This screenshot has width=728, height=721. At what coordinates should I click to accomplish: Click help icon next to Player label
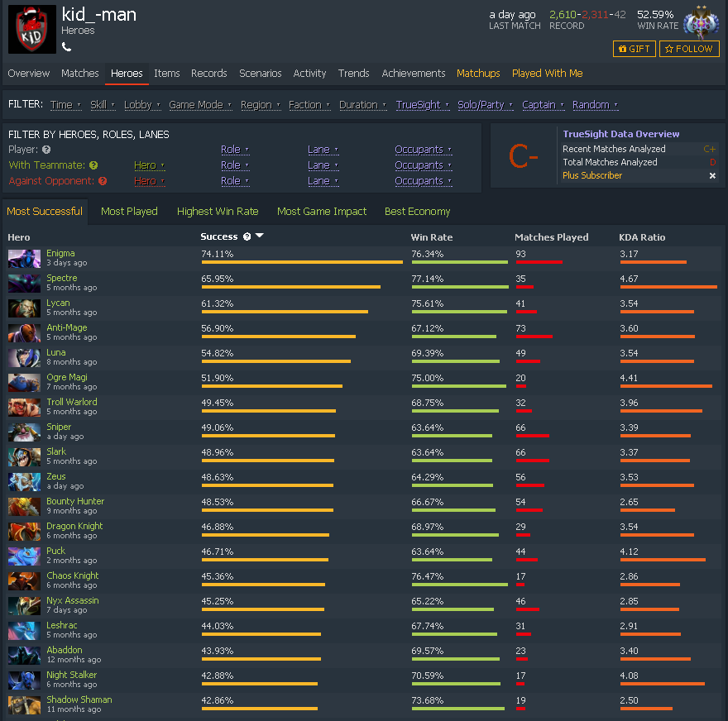pos(46,150)
